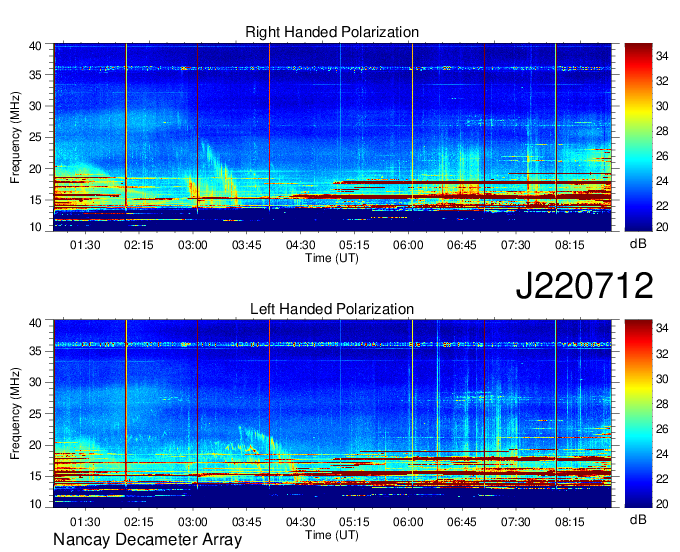Click the 06:00 time tick of the Left Handed plot
This screenshot has width=680, height=552.
pos(408,522)
